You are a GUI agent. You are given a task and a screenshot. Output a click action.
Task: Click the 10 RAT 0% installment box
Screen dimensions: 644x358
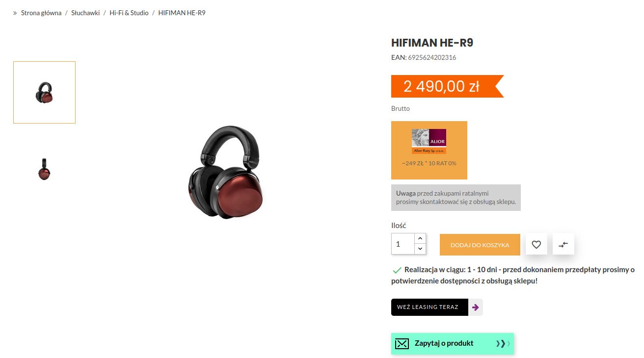coord(429,150)
